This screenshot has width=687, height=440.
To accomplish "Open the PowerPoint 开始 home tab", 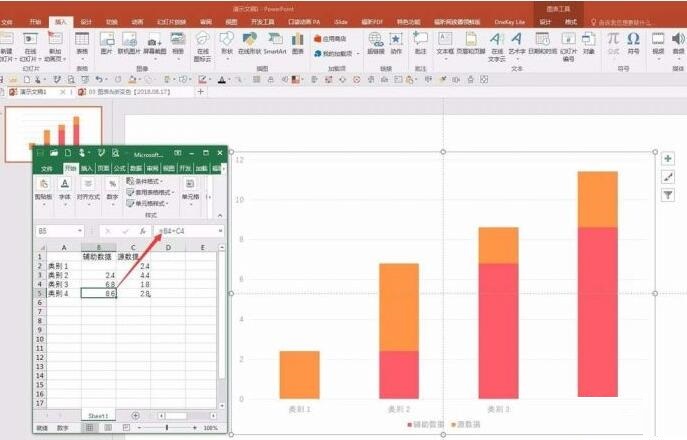I will click(35, 21).
